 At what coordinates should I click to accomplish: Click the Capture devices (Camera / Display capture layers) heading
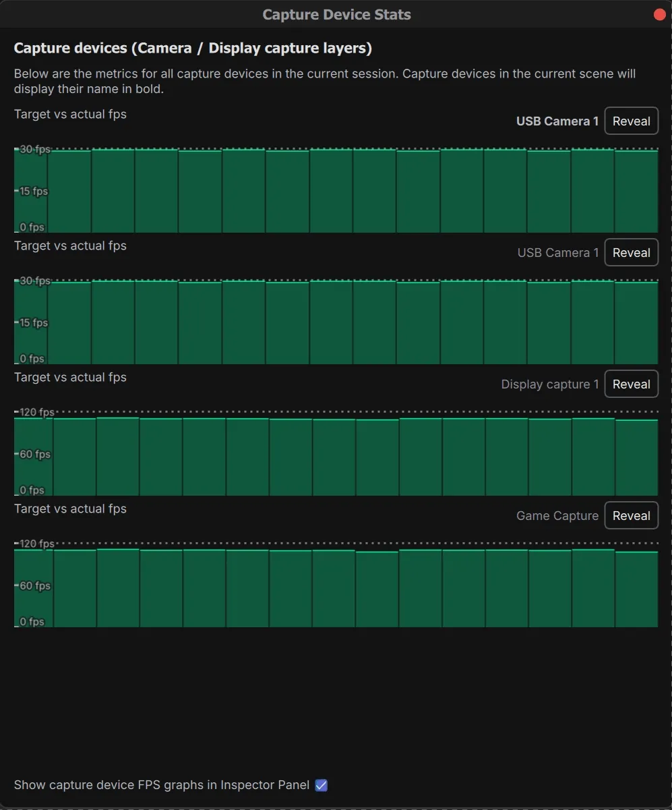193,49
